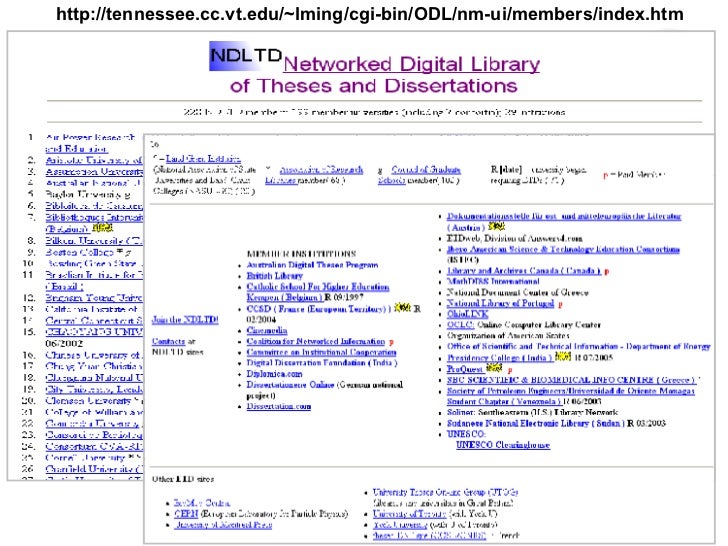This screenshot has width=728, height=546.
Task: Click NEW badge next to (Austria) entry
Action: 496,227
